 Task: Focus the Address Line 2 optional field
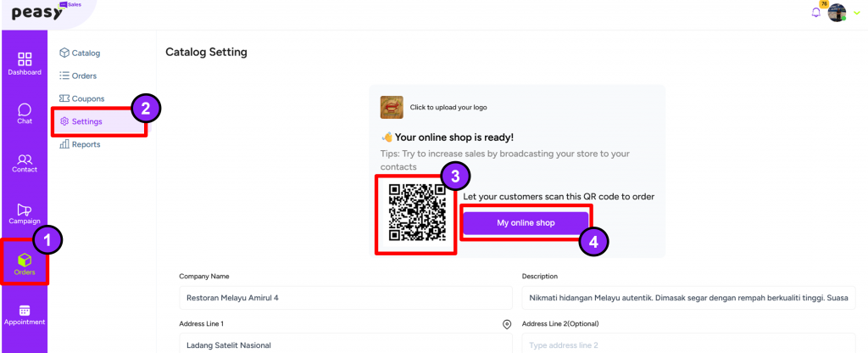click(688, 345)
